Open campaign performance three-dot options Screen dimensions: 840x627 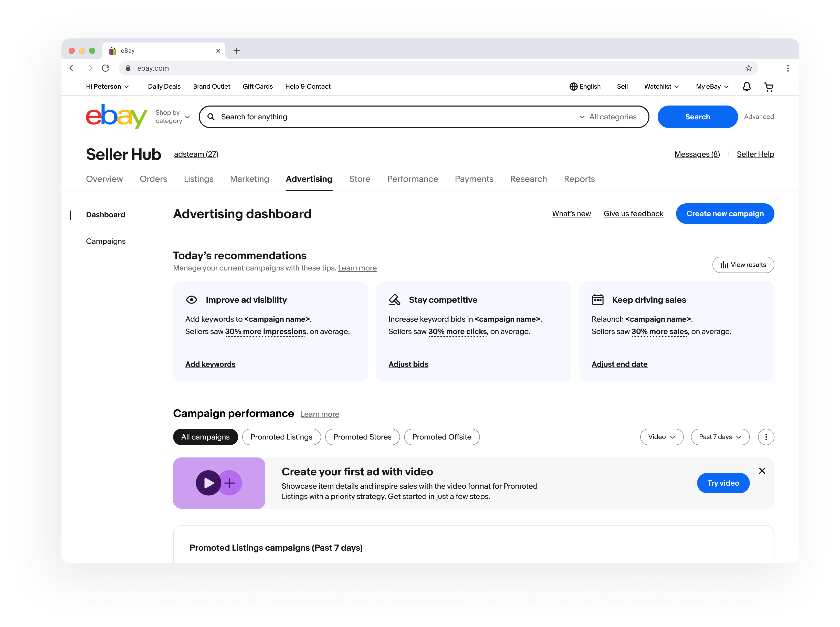[x=766, y=437]
